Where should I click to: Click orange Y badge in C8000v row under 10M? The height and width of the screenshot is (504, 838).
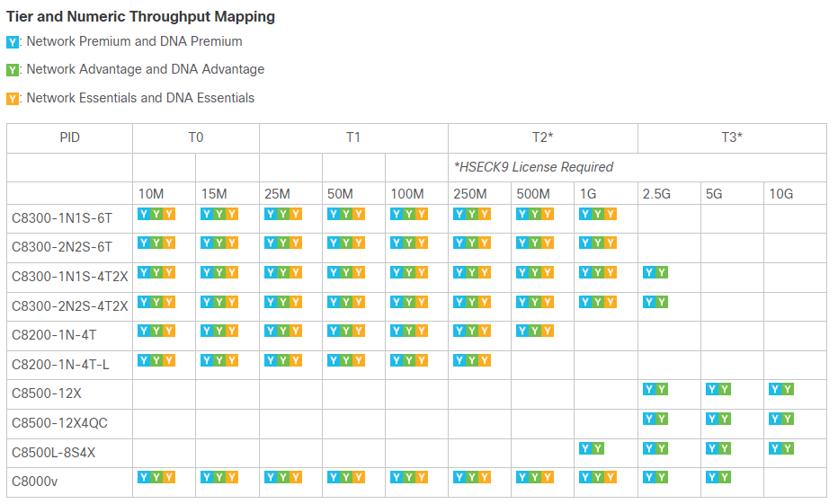[169, 477]
